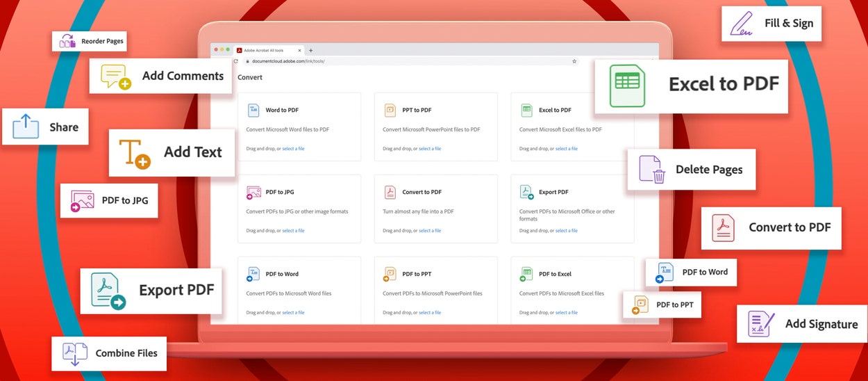Click the PPT to PDF card icon

[390, 111]
